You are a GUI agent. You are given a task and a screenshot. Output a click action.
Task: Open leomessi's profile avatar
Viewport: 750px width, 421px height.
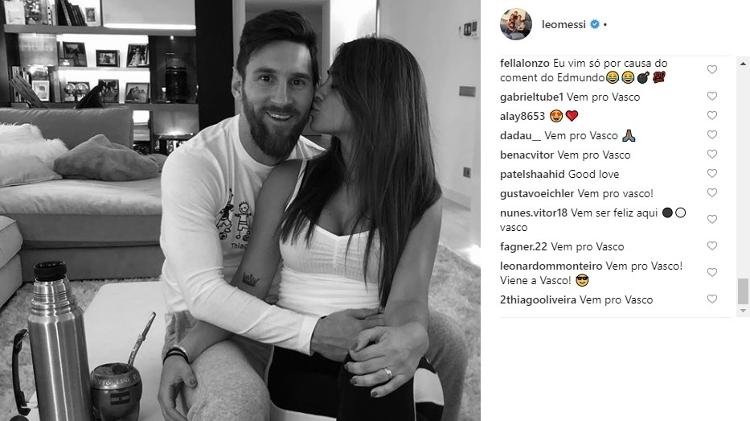point(516,24)
